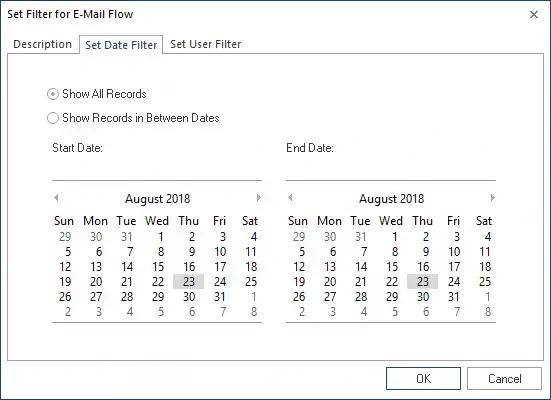The height and width of the screenshot is (400, 551).
Task: Close the Set Filter dialog window
Action: coord(534,14)
